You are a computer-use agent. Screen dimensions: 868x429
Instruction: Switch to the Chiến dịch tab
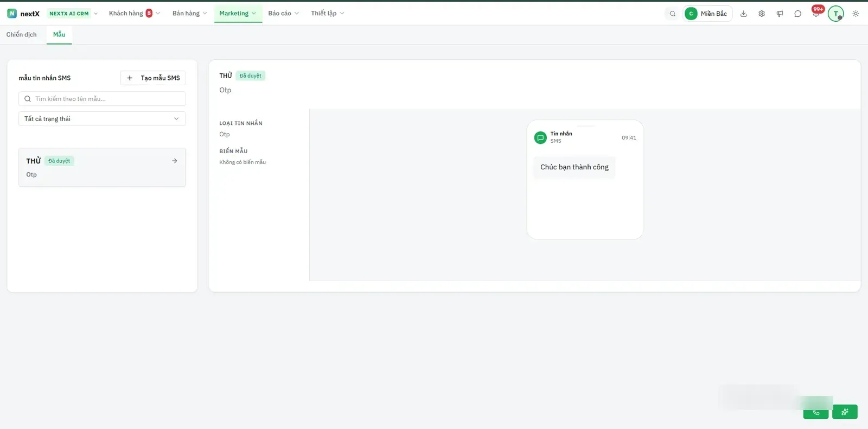click(22, 34)
